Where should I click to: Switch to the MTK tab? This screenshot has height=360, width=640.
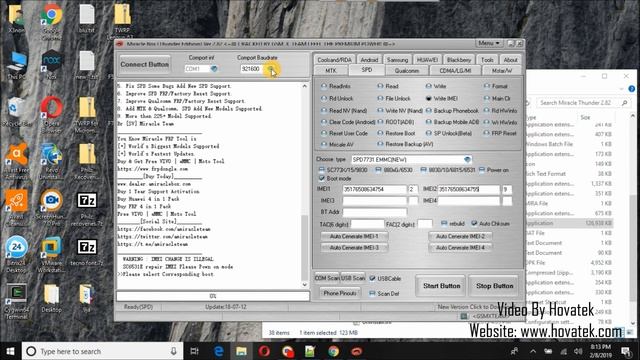[331, 71]
